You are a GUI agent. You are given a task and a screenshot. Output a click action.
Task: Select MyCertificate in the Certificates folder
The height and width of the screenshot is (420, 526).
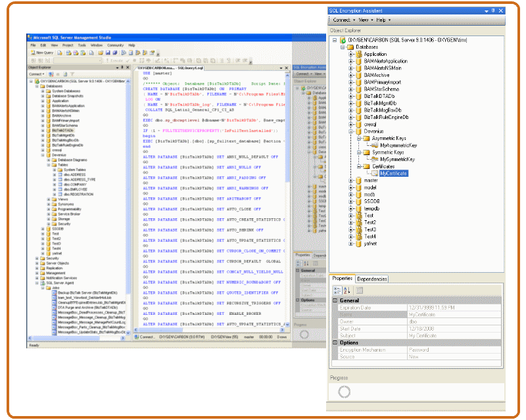393,174
